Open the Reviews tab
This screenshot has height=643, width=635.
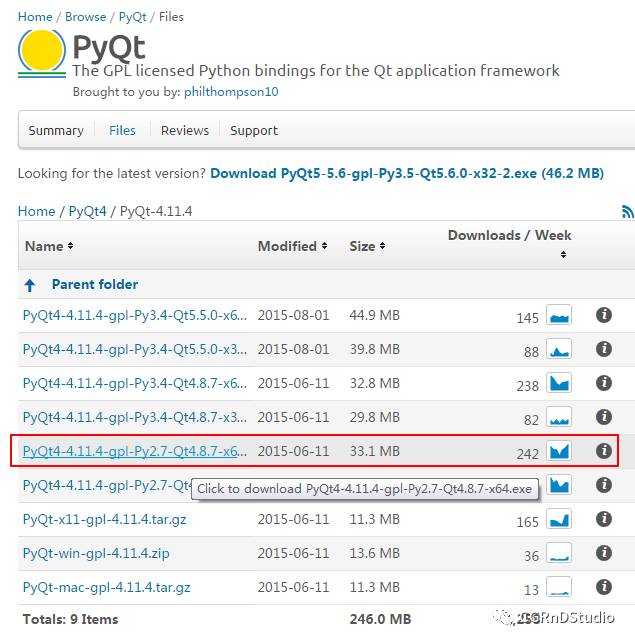[x=185, y=130]
